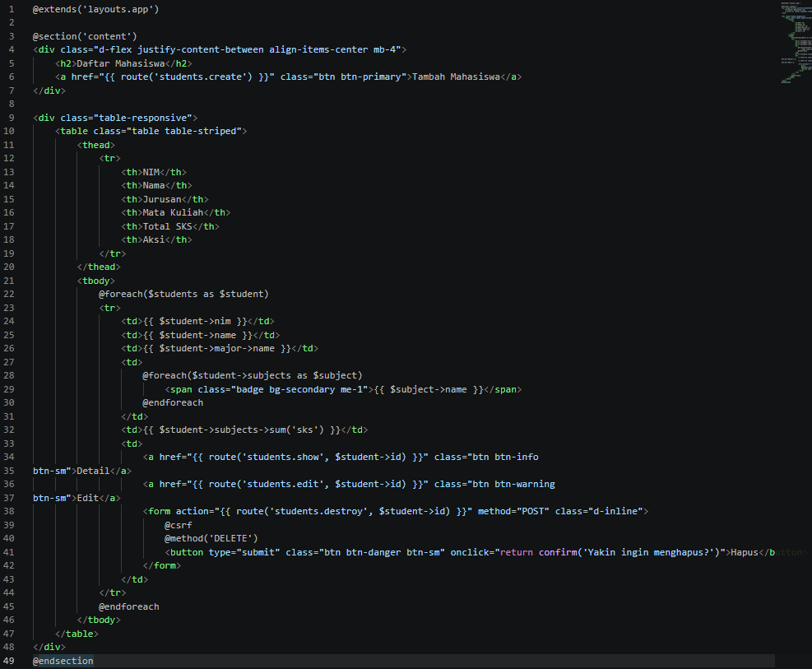Click the 'Hapus' button label text

click(x=745, y=553)
